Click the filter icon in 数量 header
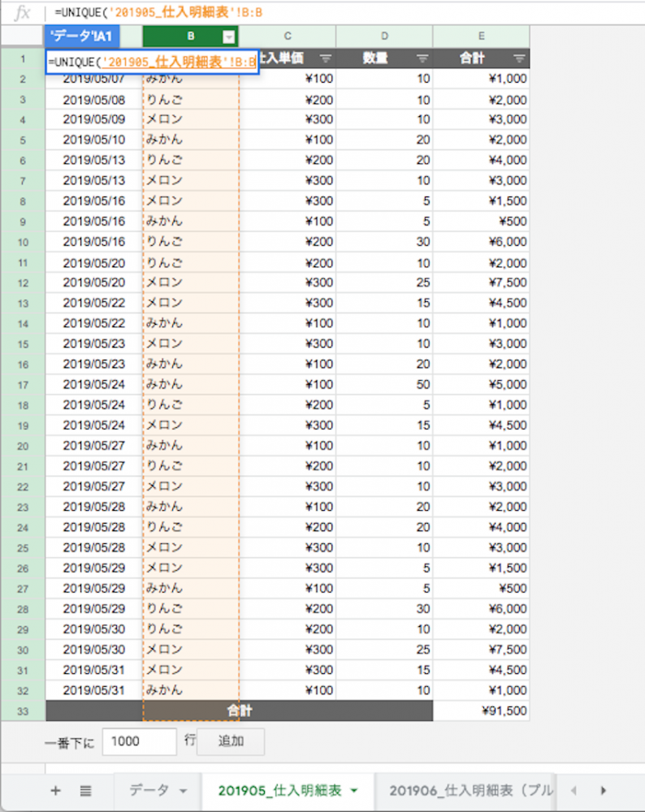 coord(422,58)
